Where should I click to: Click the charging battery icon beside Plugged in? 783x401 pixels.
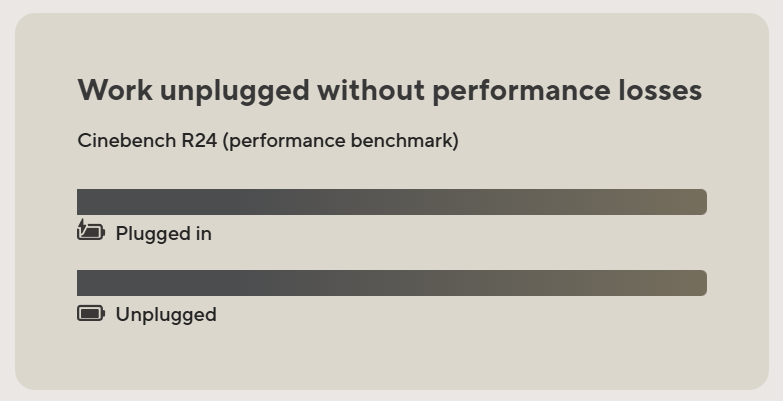click(x=91, y=230)
